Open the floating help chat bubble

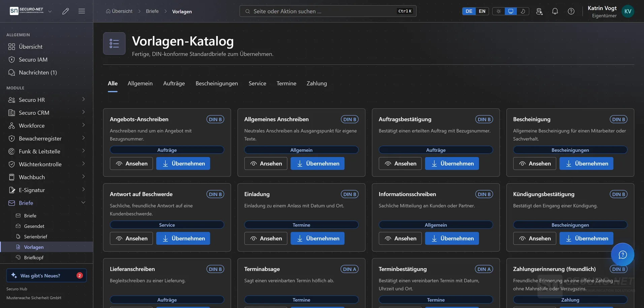point(622,254)
